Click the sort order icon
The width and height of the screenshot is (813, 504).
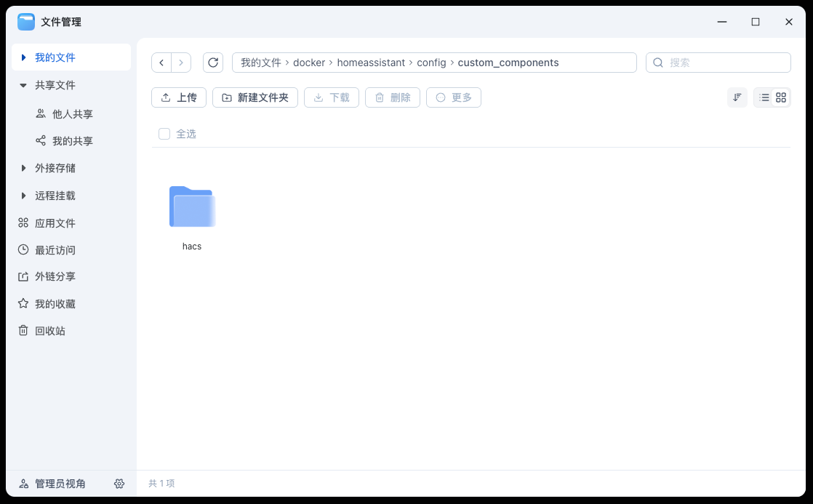click(x=737, y=97)
